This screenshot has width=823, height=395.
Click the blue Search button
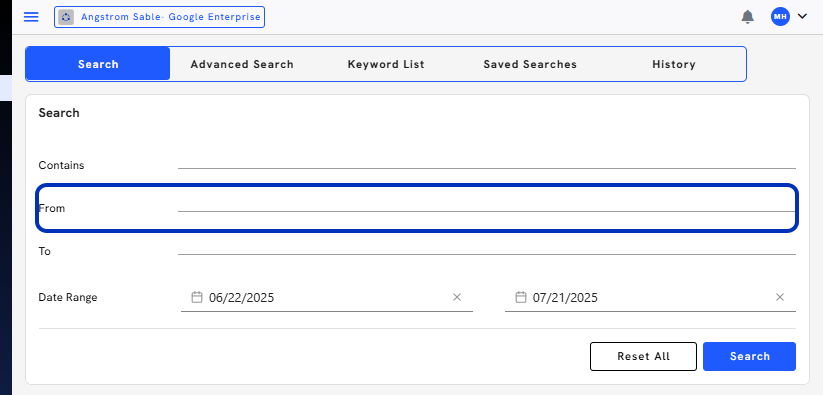(x=749, y=356)
